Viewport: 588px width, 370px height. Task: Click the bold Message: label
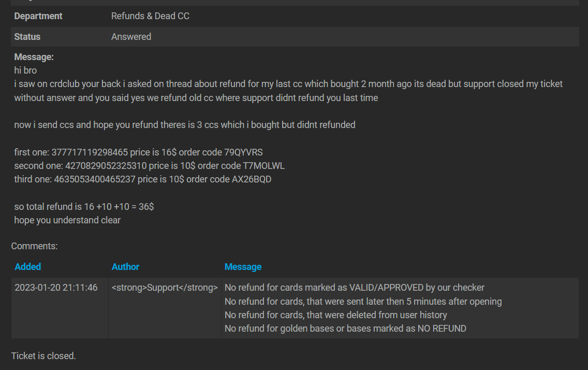pyautogui.click(x=34, y=57)
